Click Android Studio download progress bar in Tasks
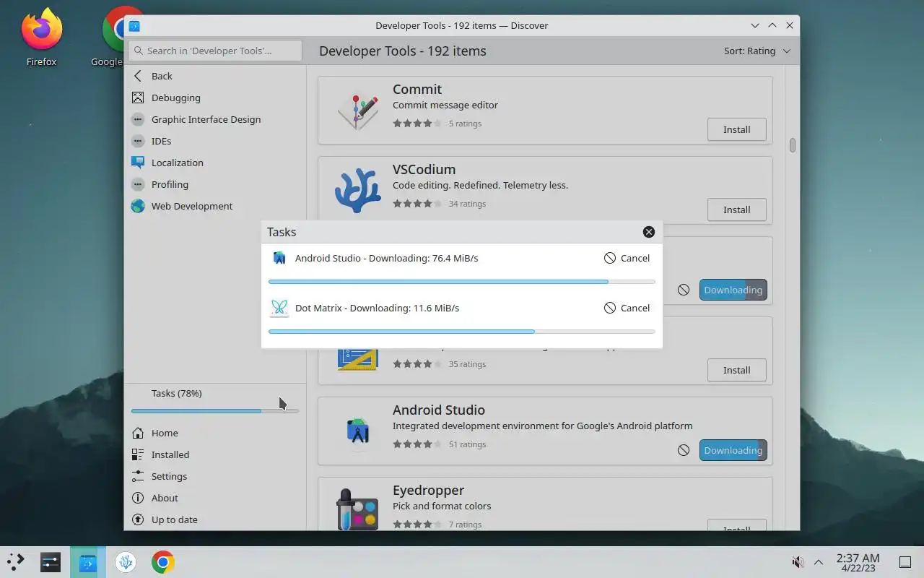Viewport: 924px width, 578px height. coord(462,282)
